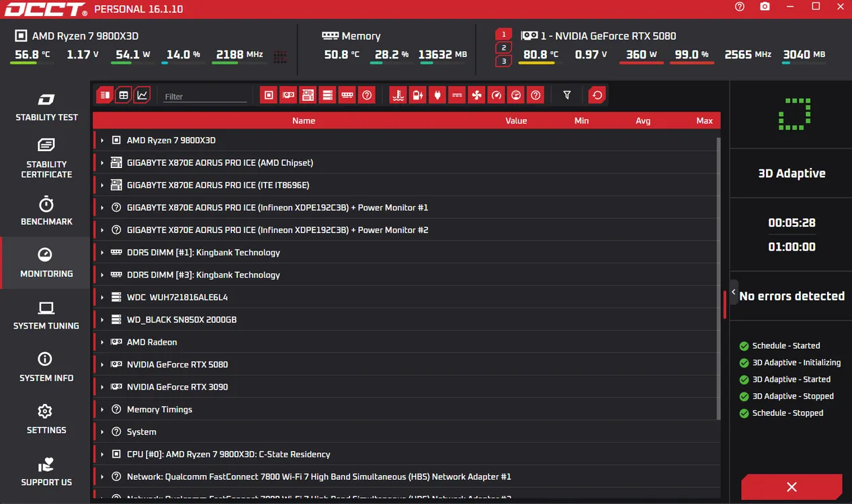Expand the System row
Image resolution: width=852 pixels, height=504 pixels.
click(x=102, y=432)
